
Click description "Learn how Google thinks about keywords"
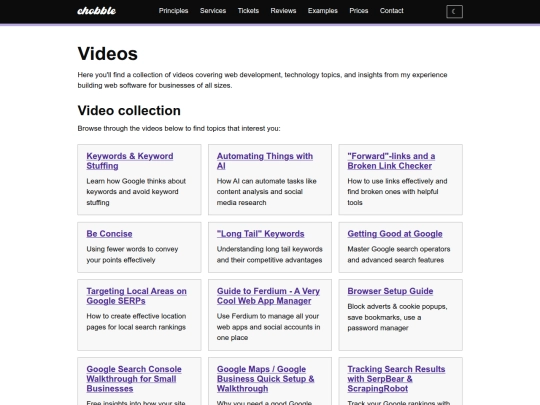pyautogui.click(x=136, y=192)
